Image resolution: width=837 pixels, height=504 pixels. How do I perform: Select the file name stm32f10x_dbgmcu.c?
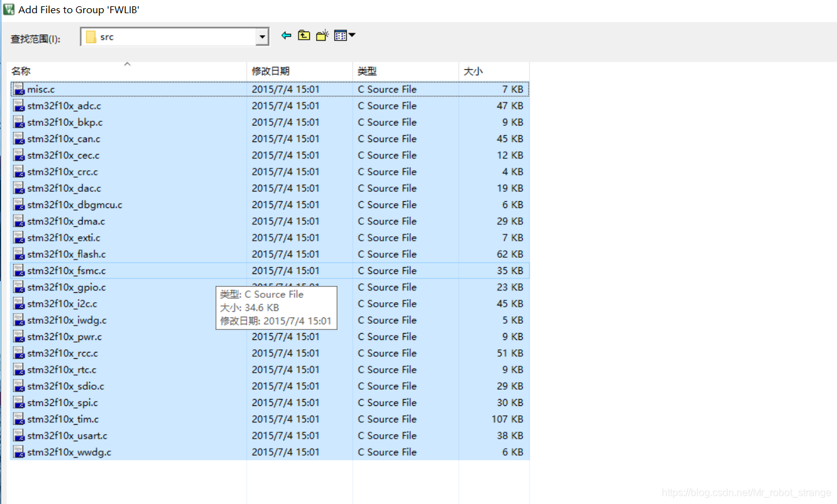point(75,205)
